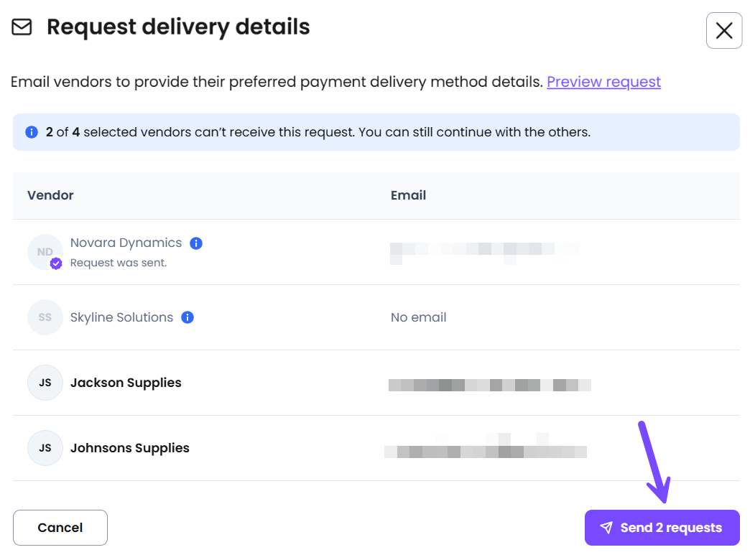750x560 pixels.
Task: Click the Vendor column header
Action: [50, 195]
